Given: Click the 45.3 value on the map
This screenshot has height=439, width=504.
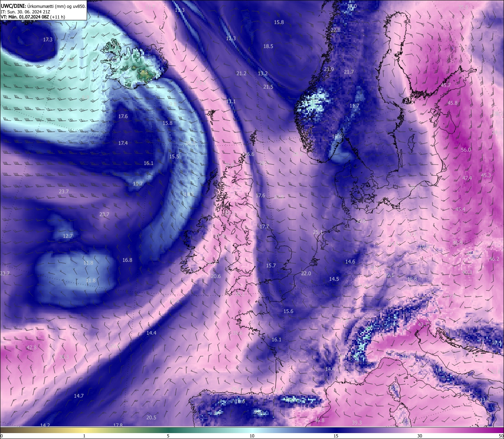Looking at the screenshot, I should (x=486, y=176).
